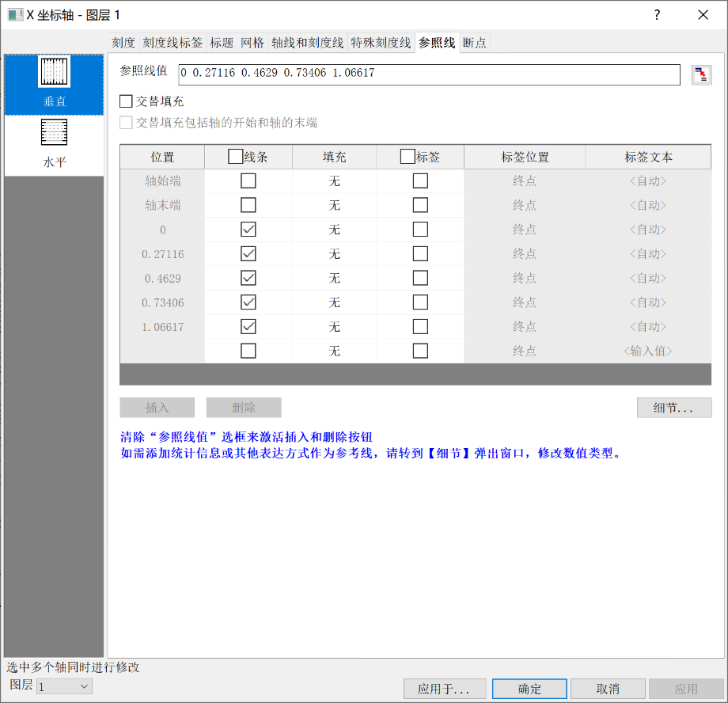Screen dimensions: 728x703
Task: Open the 断点 tab
Action: pos(474,43)
